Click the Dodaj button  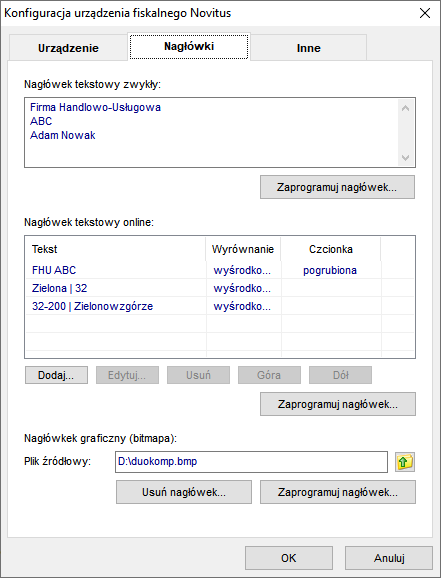pos(56,375)
